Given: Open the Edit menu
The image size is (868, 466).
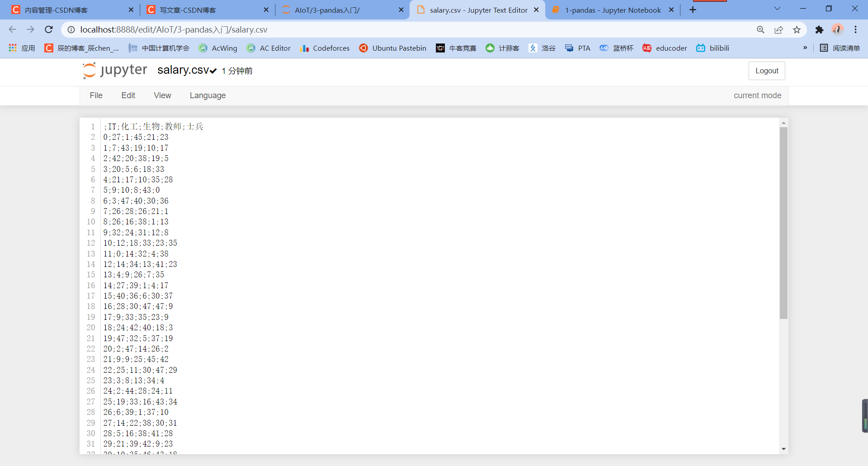Looking at the screenshot, I should coord(128,95).
